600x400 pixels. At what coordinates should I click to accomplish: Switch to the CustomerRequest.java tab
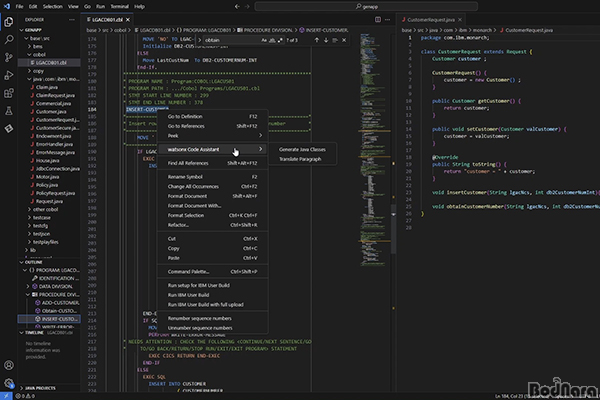point(430,20)
